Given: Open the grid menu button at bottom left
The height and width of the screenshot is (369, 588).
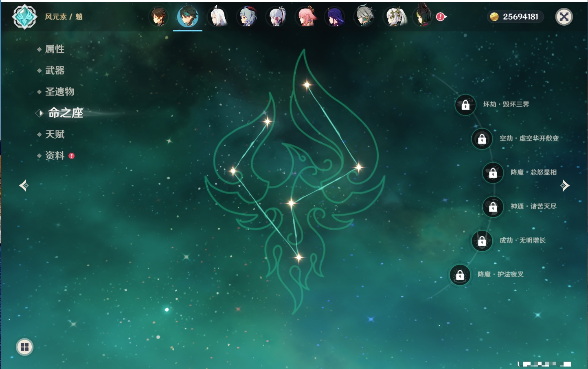Looking at the screenshot, I should coord(24,347).
